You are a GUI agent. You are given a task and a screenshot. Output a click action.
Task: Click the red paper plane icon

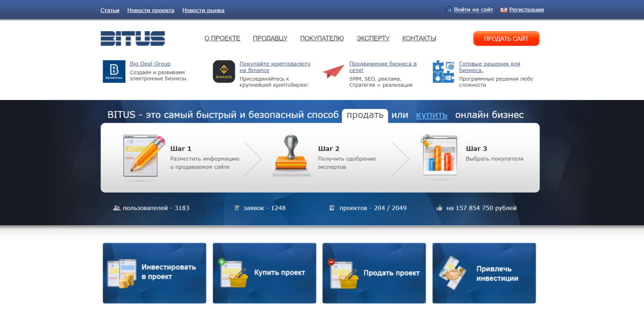333,71
